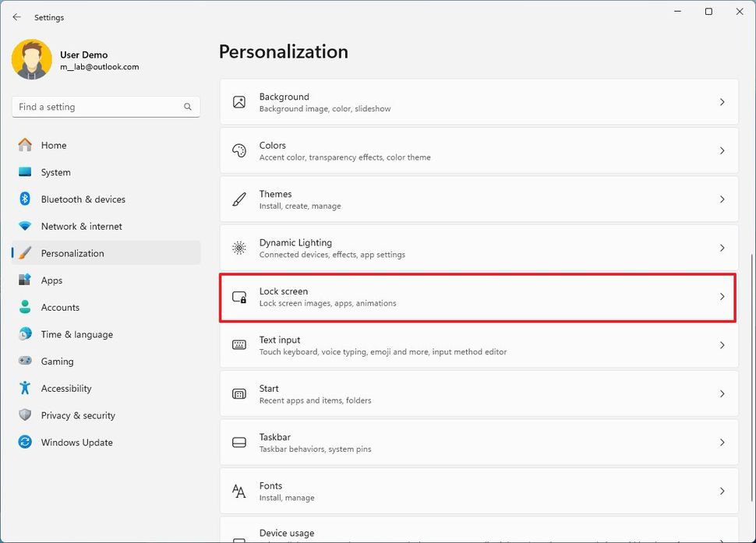Click the Bluetooth & devices icon
Screen dimensions: 756x543
26,199
